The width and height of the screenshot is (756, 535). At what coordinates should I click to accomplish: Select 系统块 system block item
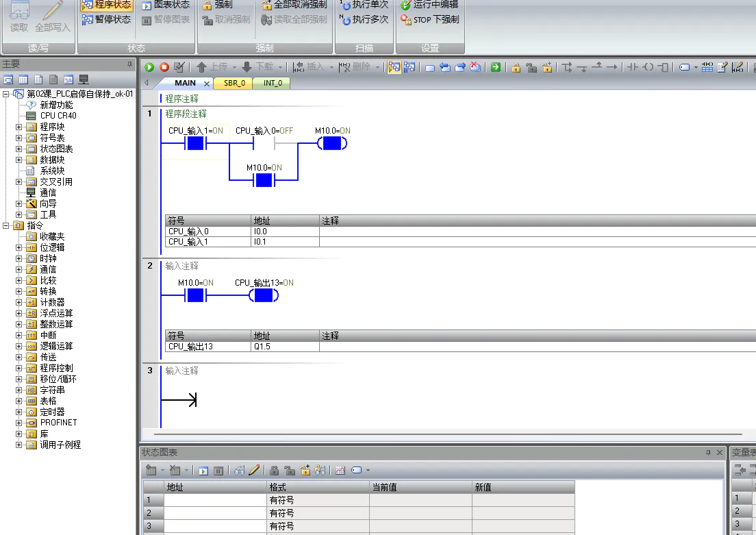52,171
